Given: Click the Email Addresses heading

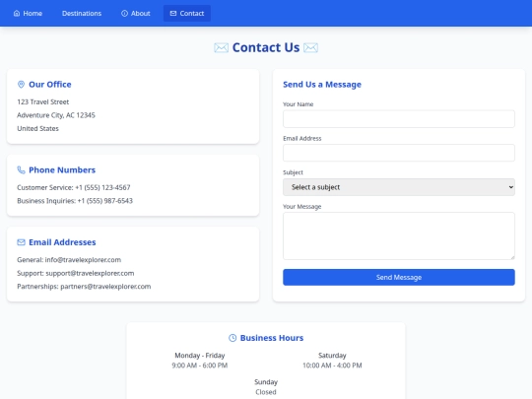Looking at the screenshot, I should (x=62, y=242).
